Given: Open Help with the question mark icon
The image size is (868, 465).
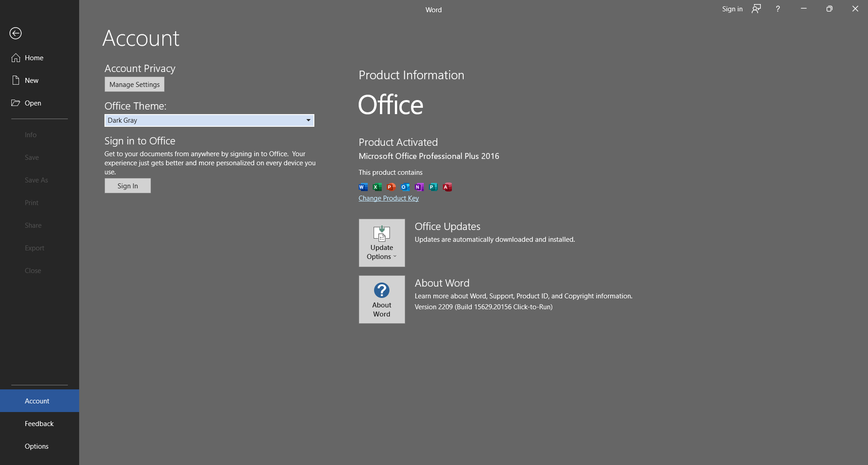Looking at the screenshot, I should 778,9.
